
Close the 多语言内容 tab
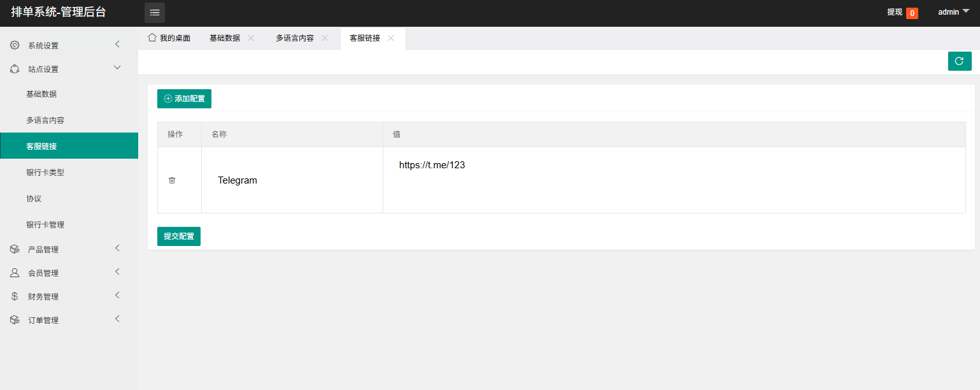click(x=325, y=38)
